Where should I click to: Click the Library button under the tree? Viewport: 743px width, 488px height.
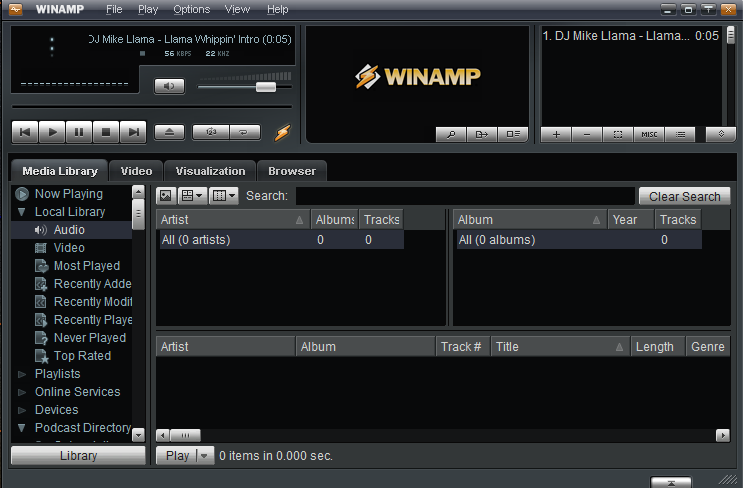click(78, 456)
